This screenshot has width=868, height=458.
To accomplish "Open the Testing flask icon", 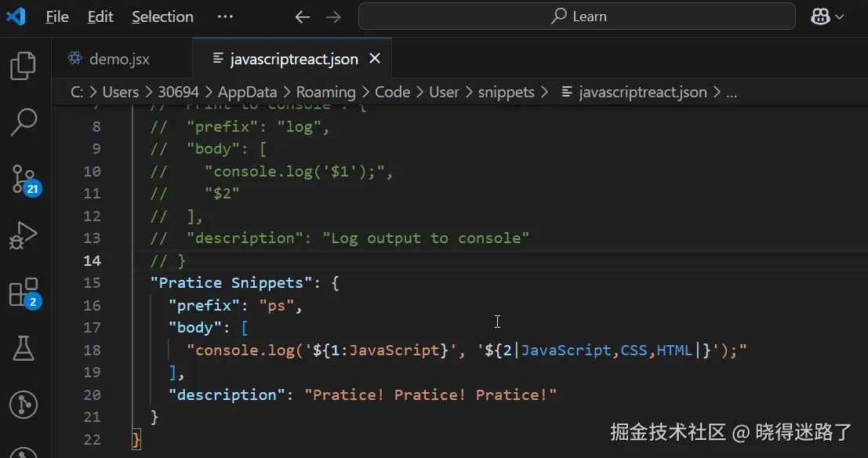I will pos(24,347).
